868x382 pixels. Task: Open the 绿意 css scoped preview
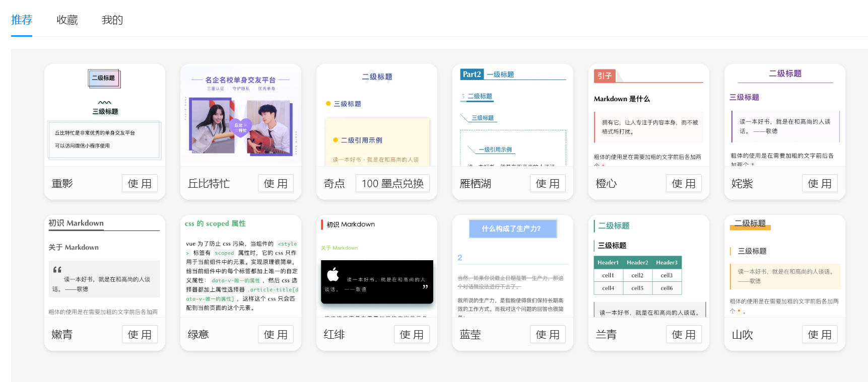coord(241,266)
